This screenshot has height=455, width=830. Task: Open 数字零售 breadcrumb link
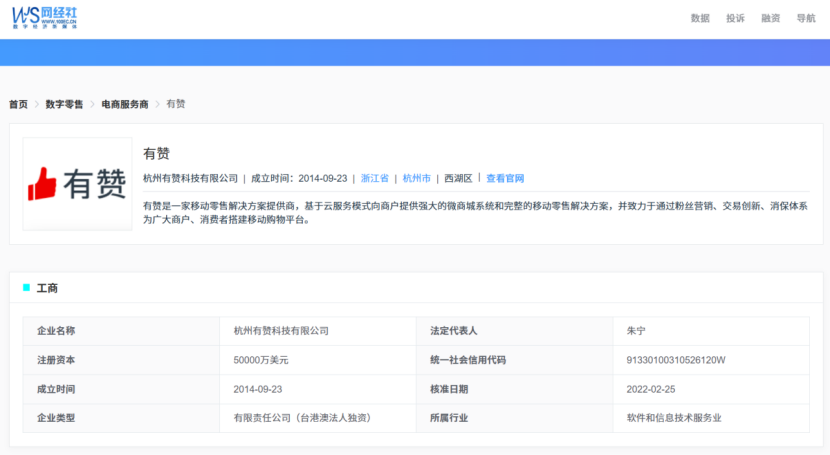pos(64,104)
